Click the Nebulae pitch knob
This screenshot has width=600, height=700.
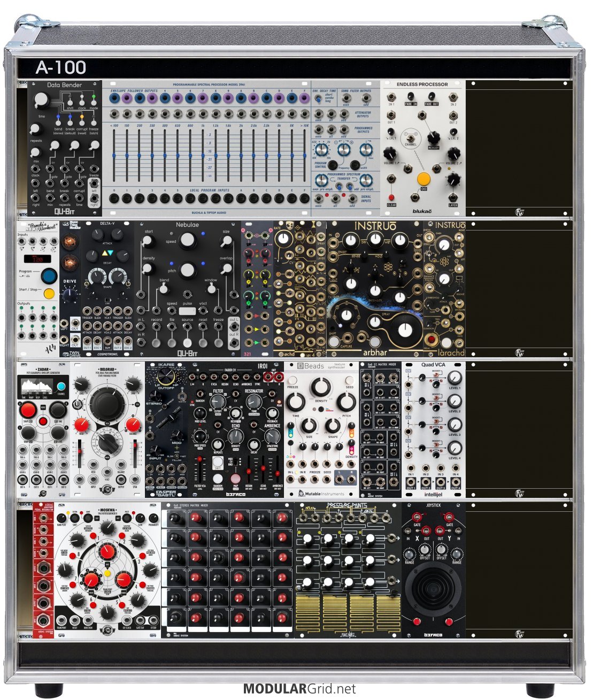point(187,270)
